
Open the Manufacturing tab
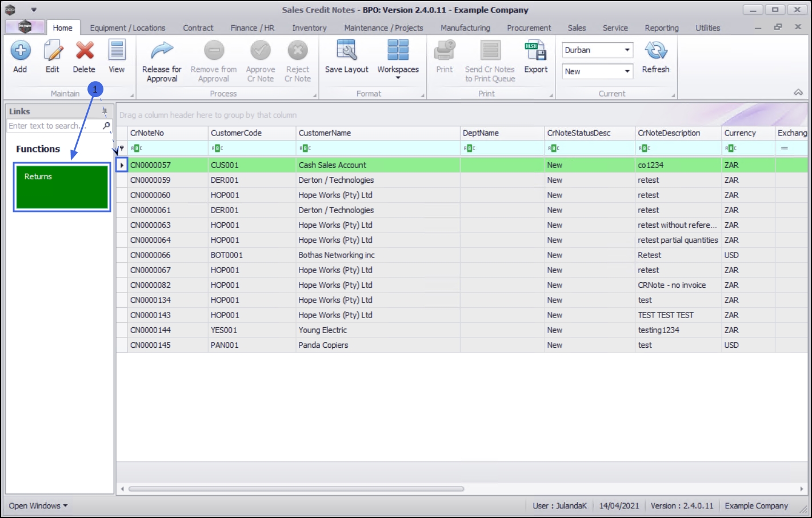465,28
